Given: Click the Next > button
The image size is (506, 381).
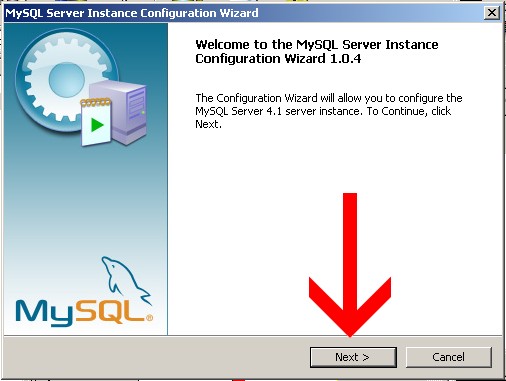Looking at the screenshot, I should coord(353,357).
